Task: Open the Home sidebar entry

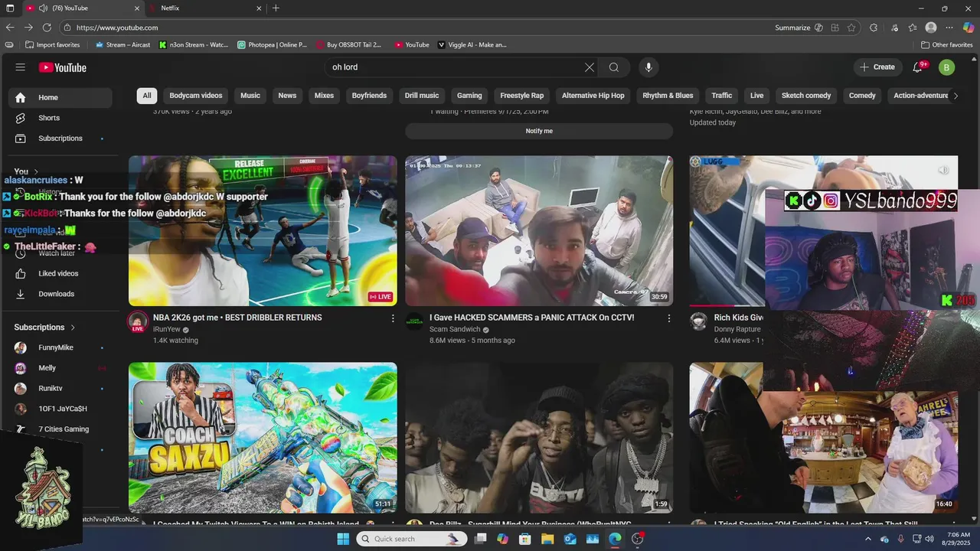Action: click(x=60, y=97)
